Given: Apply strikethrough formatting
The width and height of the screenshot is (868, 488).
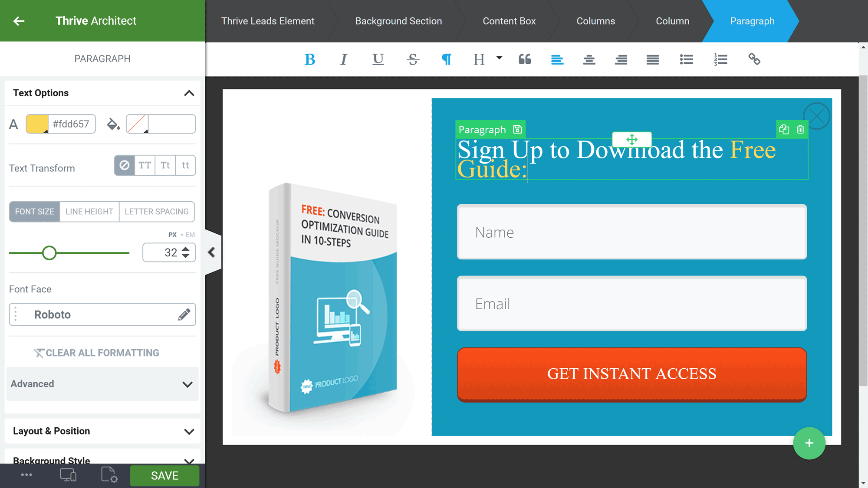Looking at the screenshot, I should pyautogui.click(x=413, y=59).
